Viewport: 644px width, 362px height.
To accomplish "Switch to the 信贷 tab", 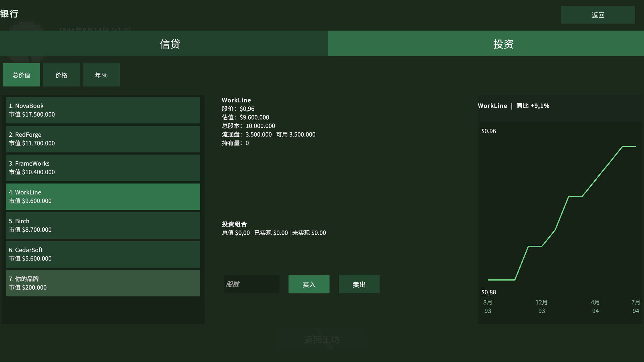I will 164,44.
